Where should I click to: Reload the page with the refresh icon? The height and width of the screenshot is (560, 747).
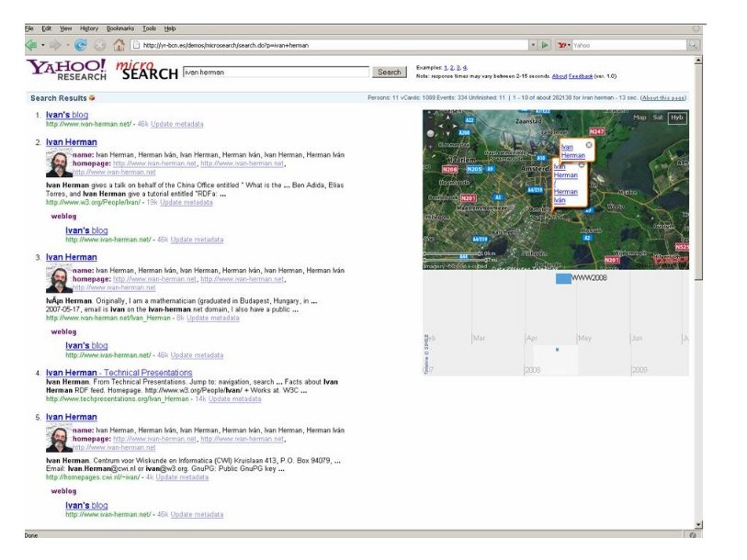(81, 45)
